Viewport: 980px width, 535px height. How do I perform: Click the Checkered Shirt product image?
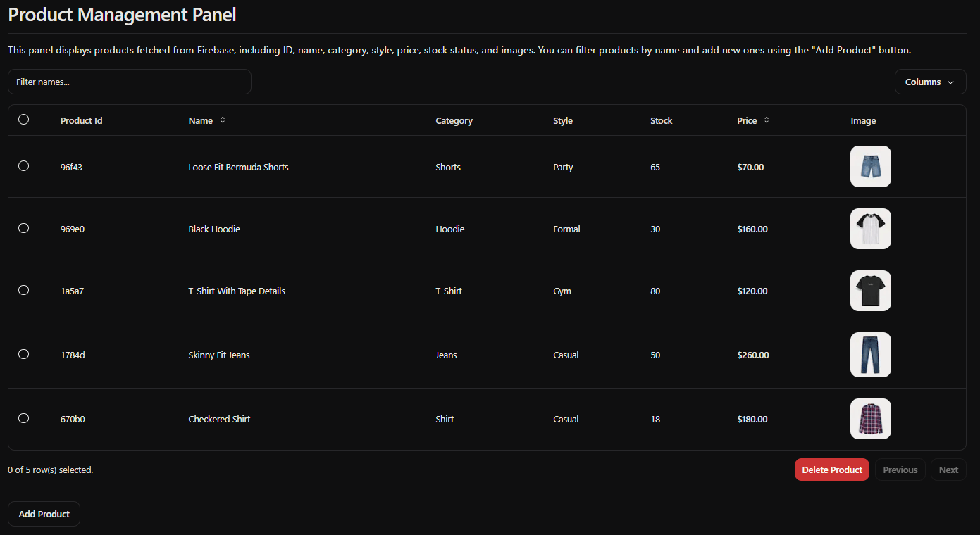point(870,419)
